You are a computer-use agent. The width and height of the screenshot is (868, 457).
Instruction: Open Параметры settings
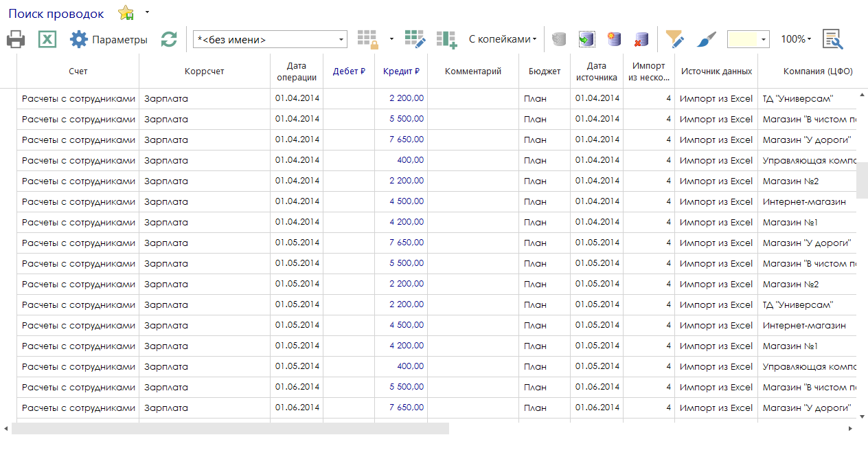[x=108, y=39]
